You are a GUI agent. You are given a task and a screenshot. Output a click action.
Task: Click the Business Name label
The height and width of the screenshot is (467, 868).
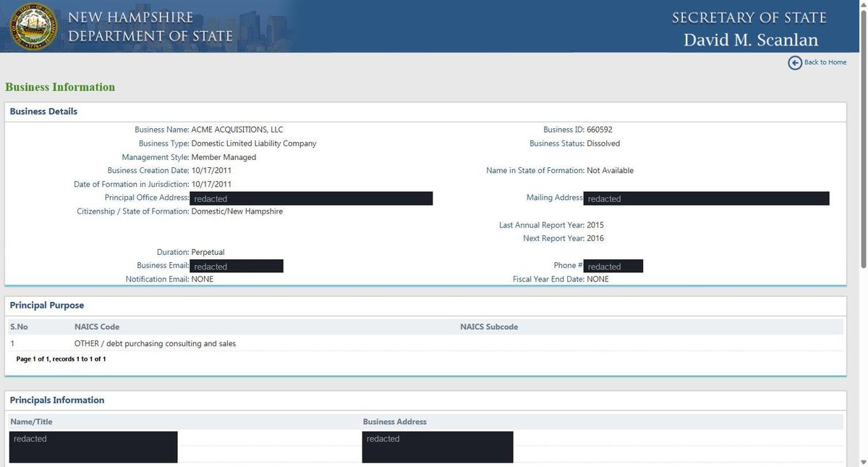coord(161,130)
